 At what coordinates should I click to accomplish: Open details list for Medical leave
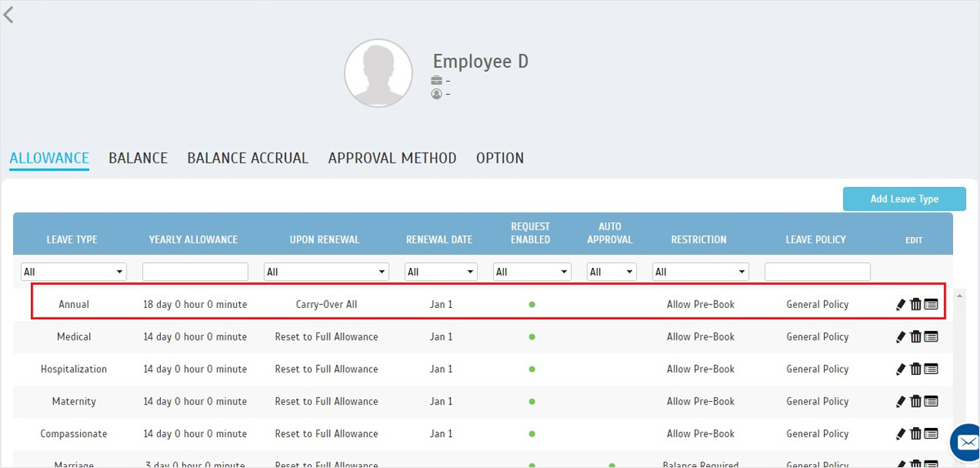[x=931, y=337]
